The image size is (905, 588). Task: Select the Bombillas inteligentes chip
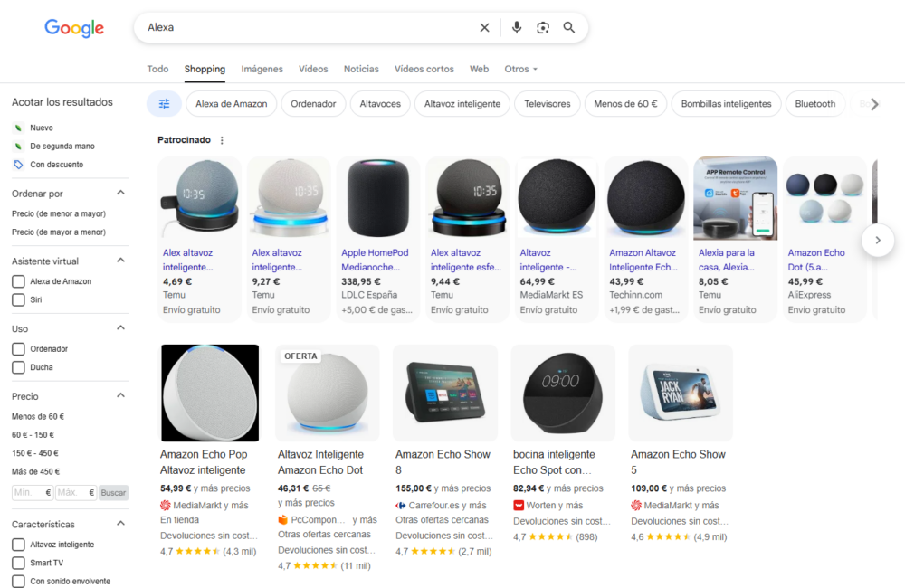pos(726,104)
